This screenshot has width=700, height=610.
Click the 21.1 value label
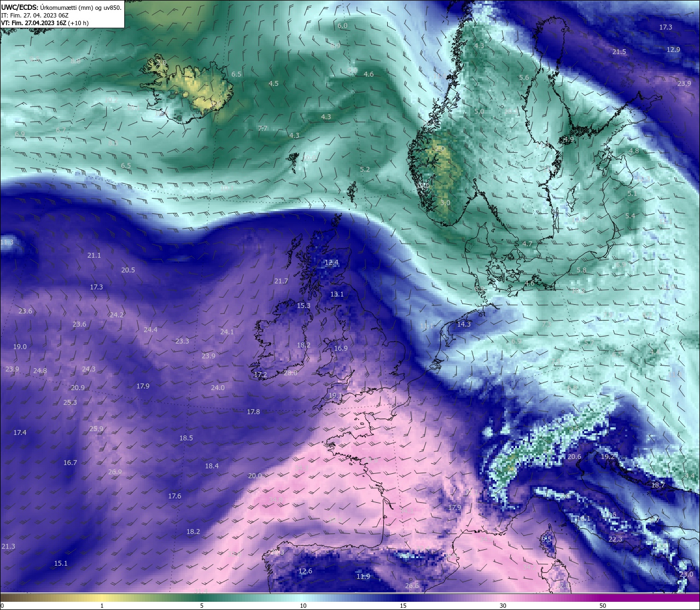pos(94,255)
